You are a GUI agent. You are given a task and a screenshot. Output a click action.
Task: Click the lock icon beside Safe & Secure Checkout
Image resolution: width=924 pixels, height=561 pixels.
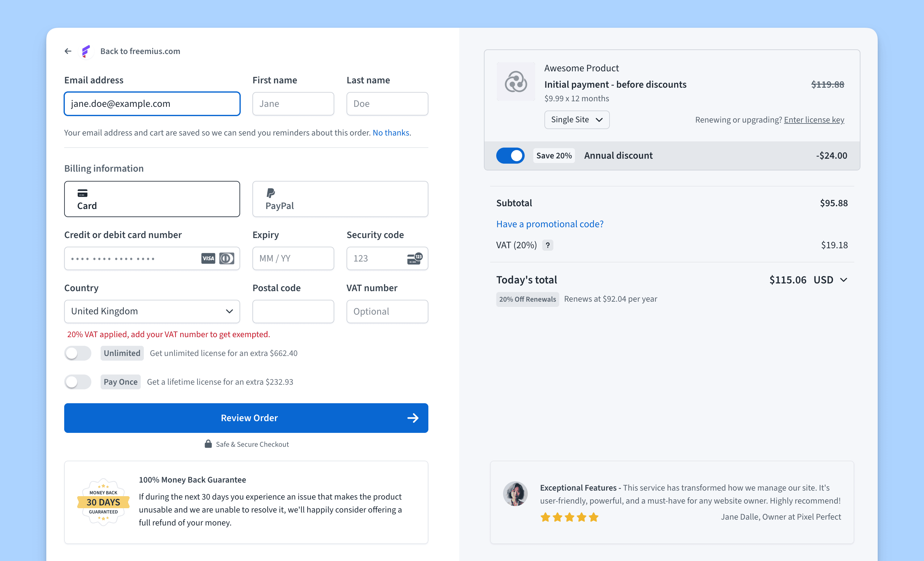click(x=208, y=444)
